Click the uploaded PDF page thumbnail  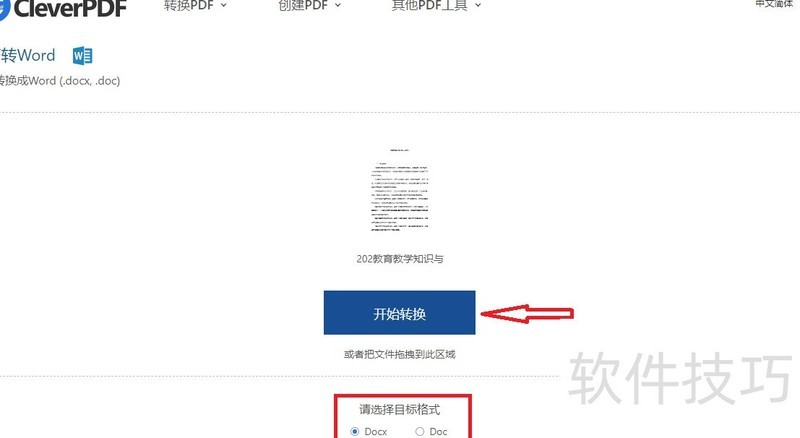point(399,190)
